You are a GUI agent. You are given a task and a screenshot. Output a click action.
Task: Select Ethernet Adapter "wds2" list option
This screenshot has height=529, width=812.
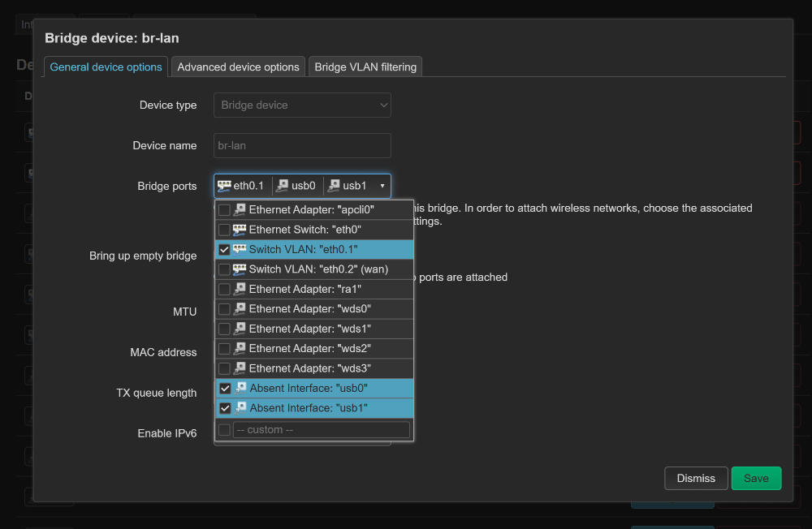point(309,349)
